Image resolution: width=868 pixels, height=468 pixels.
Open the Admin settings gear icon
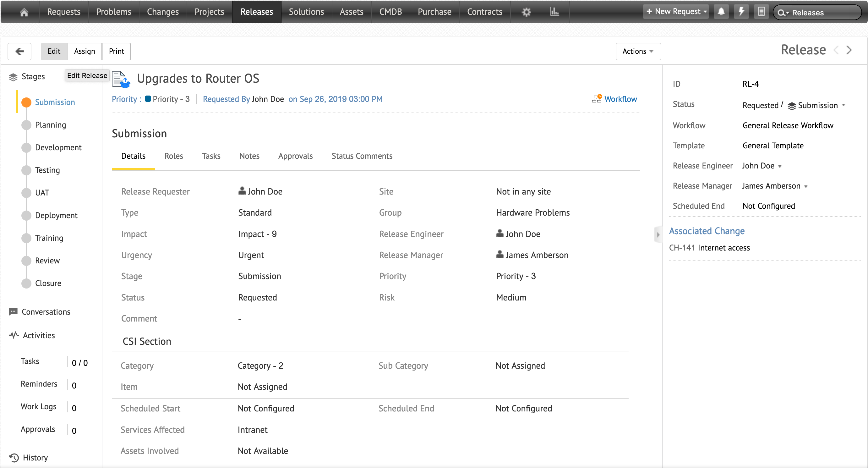pyautogui.click(x=526, y=12)
